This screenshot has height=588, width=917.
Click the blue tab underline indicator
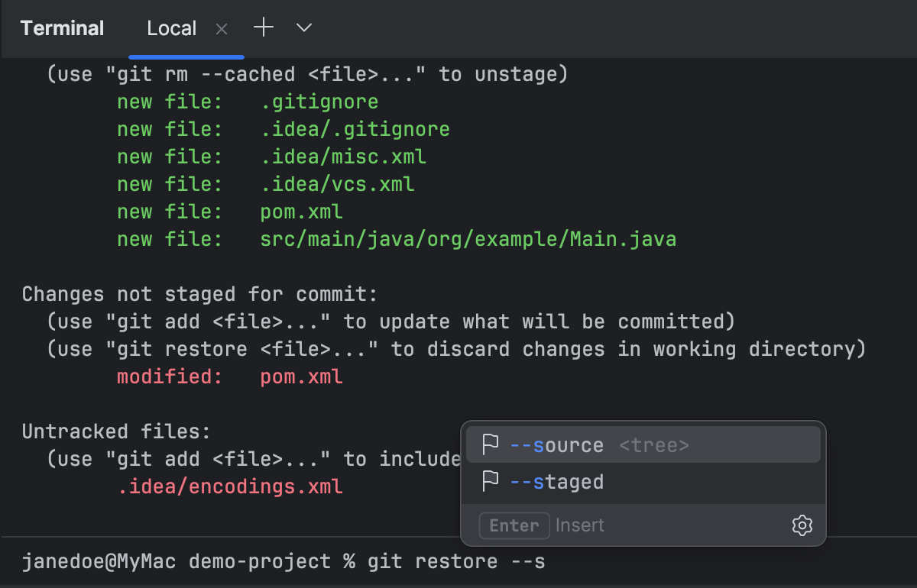(x=186, y=53)
